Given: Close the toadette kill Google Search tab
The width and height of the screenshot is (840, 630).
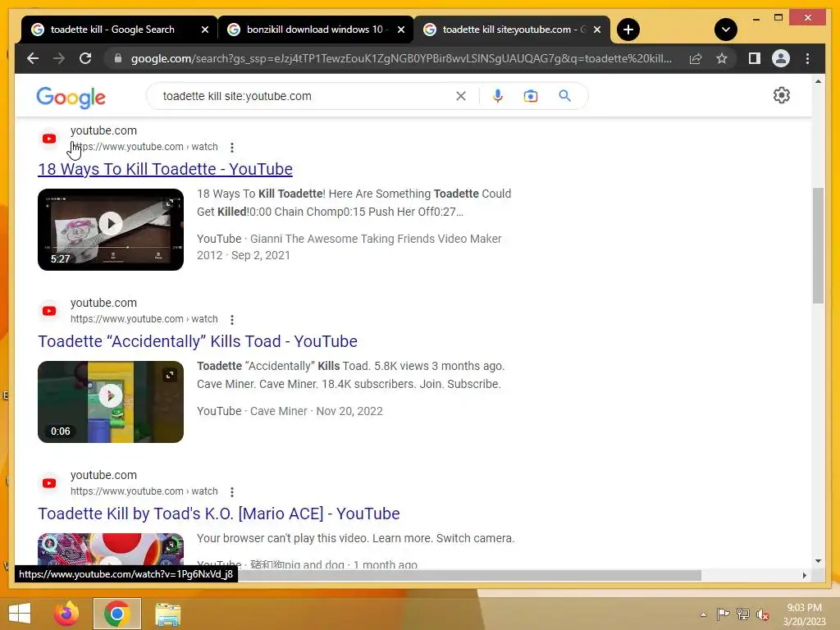Looking at the screenshot, I should click(x=204, y=30).
